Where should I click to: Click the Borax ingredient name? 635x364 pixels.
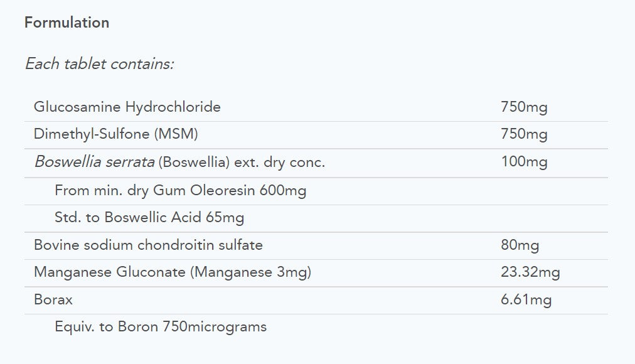pos(53,300)
